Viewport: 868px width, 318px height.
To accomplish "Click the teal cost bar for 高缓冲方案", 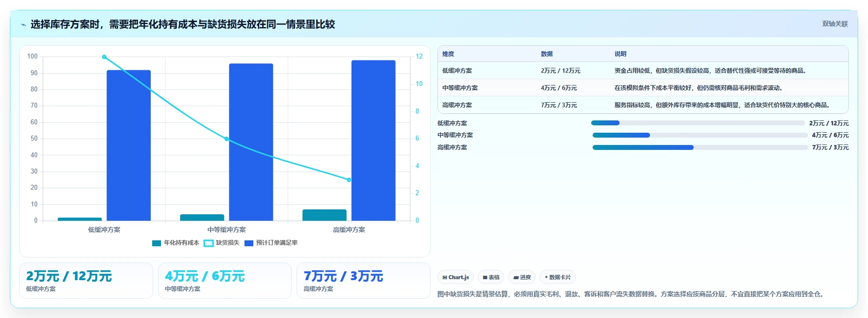I will 325,215.
